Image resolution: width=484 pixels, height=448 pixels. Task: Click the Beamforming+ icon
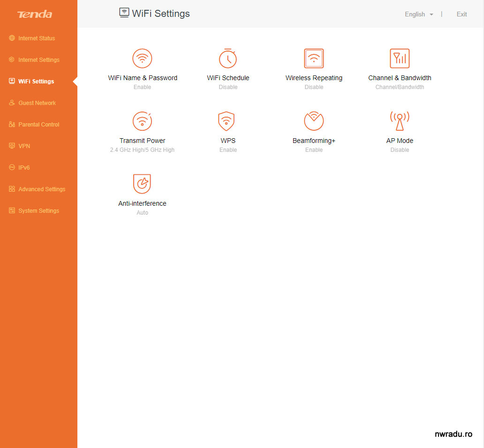pyautogui.click(x=314, y=121)
